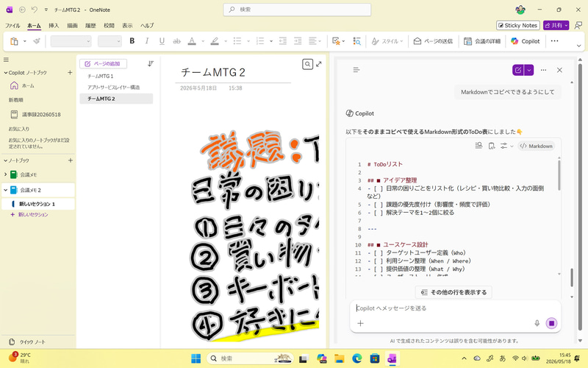Open numbered list style dropdown
The image size is (588, 368).
(271, 41)
